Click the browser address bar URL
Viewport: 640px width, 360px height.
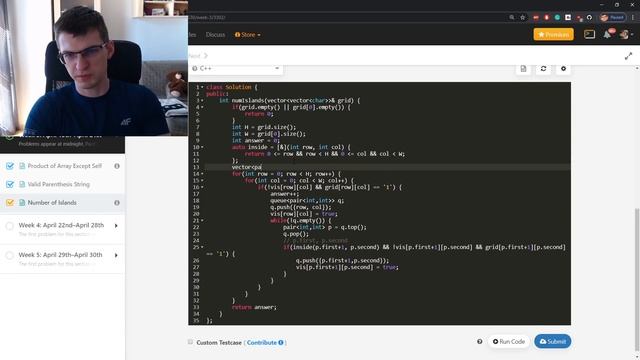pyautogui.click(x=208, y=18)
